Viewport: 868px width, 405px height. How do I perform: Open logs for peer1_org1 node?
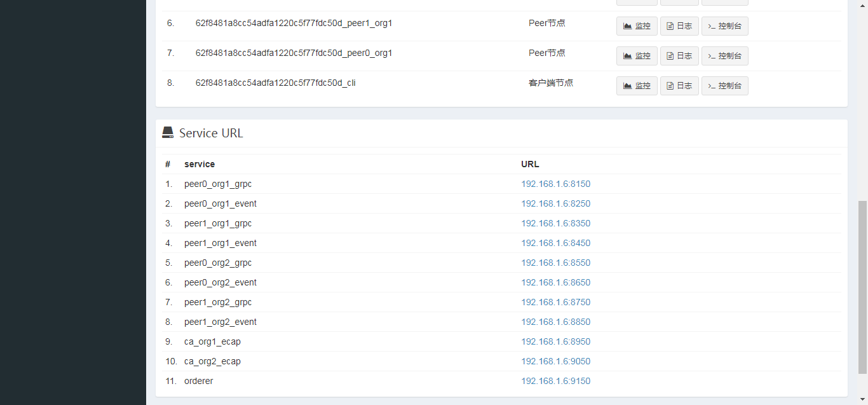click(x=679, y=26)
